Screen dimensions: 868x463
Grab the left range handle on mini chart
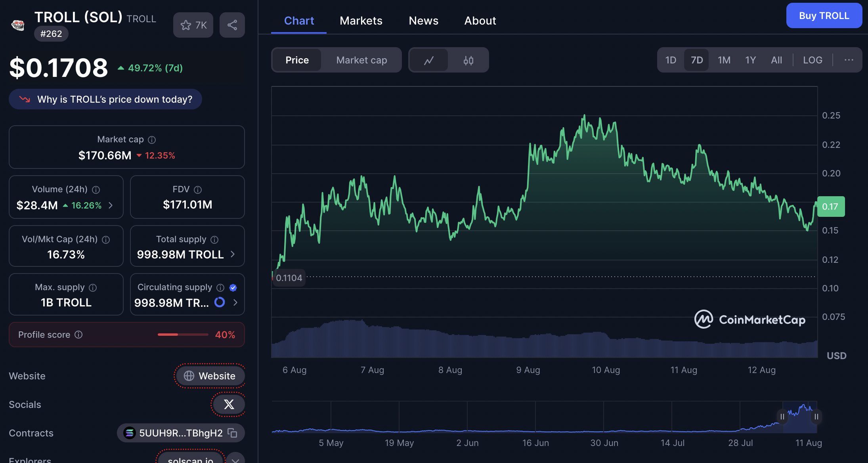782,417
